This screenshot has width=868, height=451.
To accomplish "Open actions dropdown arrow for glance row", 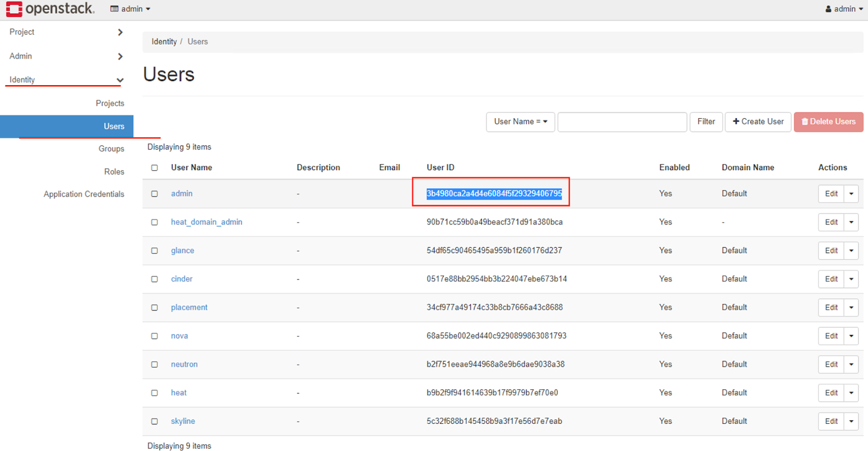I will [851, 250].
